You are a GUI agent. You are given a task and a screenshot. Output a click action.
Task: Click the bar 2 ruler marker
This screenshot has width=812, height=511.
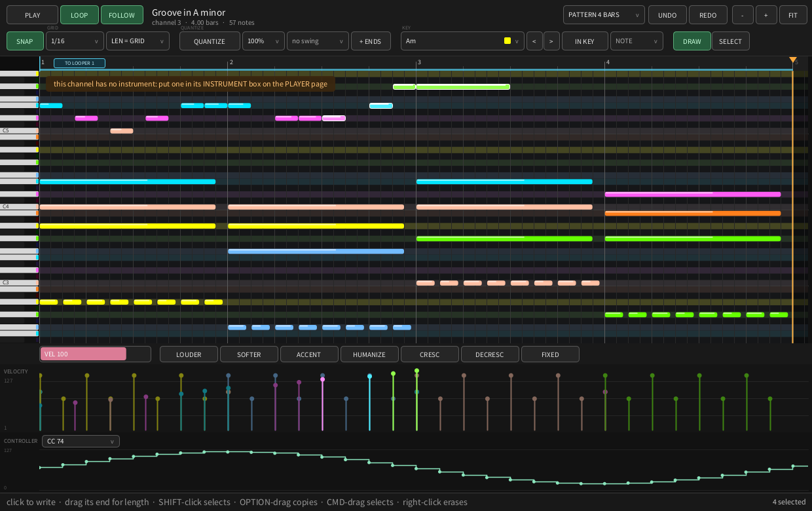[231, 62]
